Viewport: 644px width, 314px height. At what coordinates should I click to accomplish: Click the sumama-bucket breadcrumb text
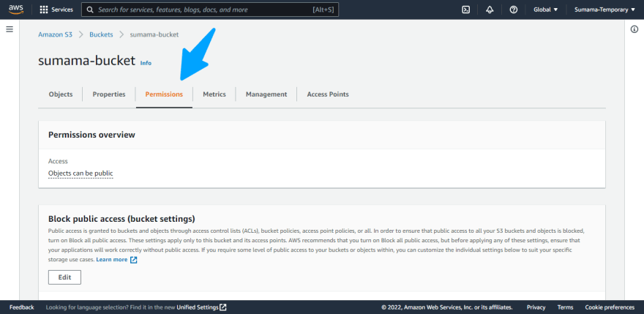click(154, 34)
